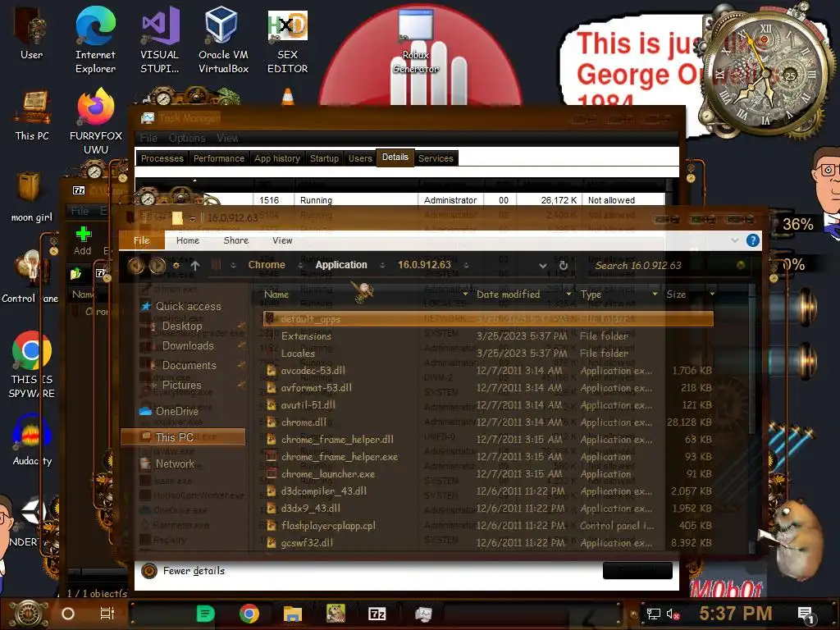Launch THIS IS SPYWARE Chrome desktop icon
This screenshot has height=630, width=840.
click(32, 365)
